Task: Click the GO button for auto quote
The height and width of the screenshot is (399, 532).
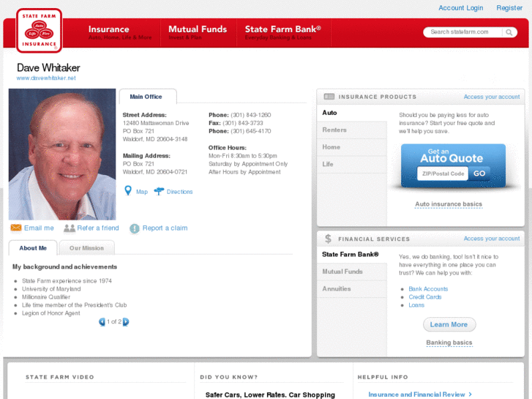Action: 479,174
